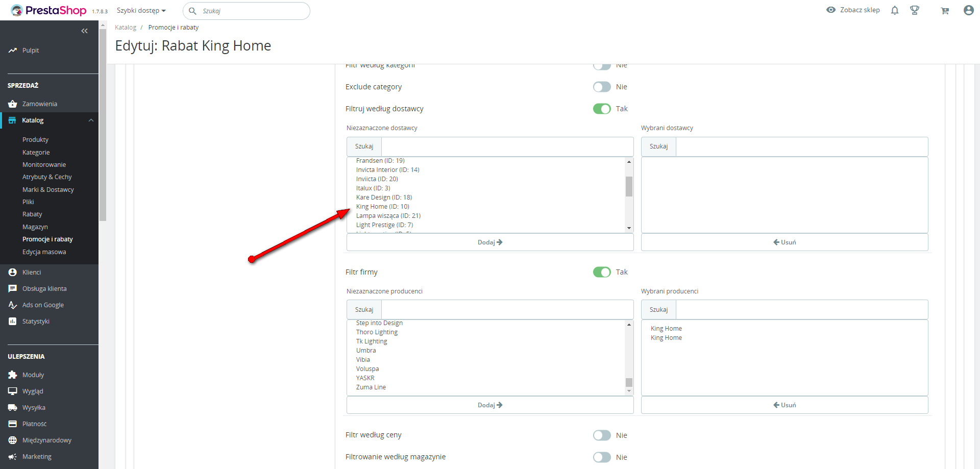Click Dodaj button under suppliers list
This screenshot has height=469, width=980.
click(x=490, y=242)
